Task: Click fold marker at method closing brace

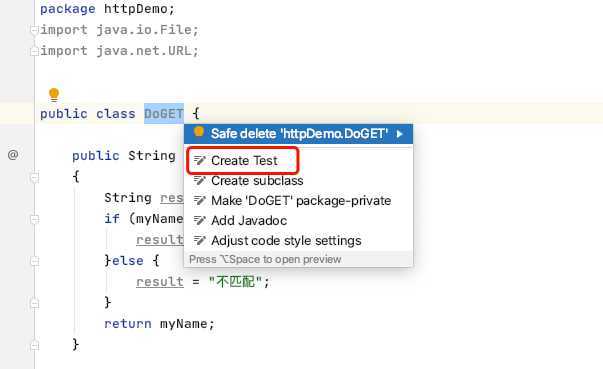Action: tap(34, 345)
